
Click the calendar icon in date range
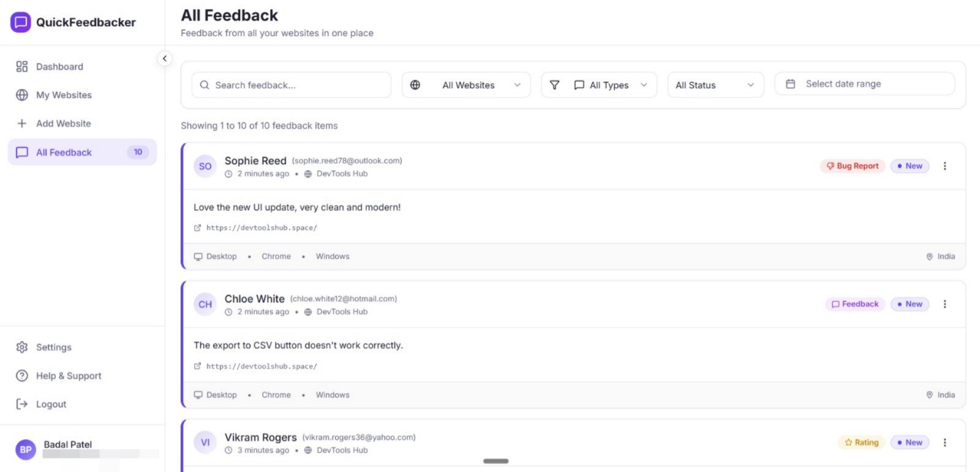pos(791,84)
